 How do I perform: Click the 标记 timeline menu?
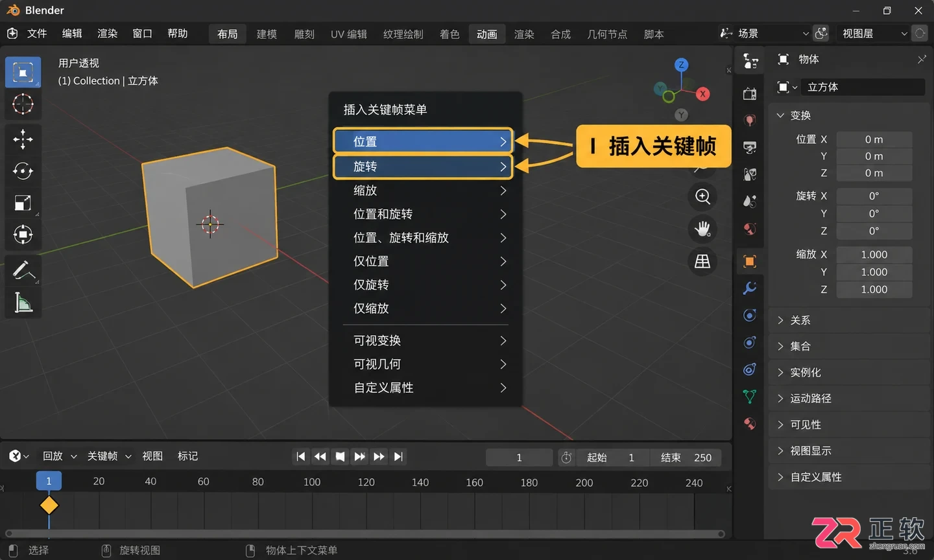click(188, 456)
